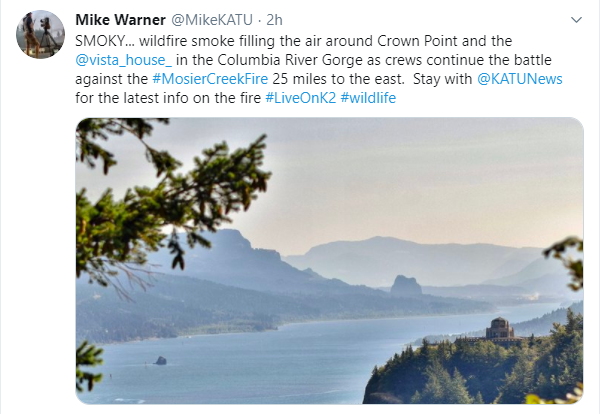Click the phrase 25 miles to the east
Image resolution: width=600 pixels, height=414 pixels.
pyautogui.click(x=338, y=79)
